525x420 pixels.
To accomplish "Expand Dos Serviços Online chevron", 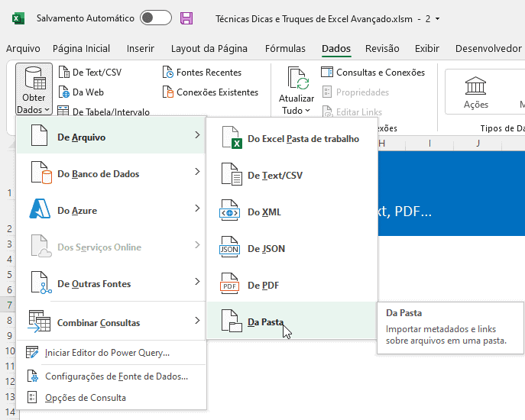I will (197, 245).
